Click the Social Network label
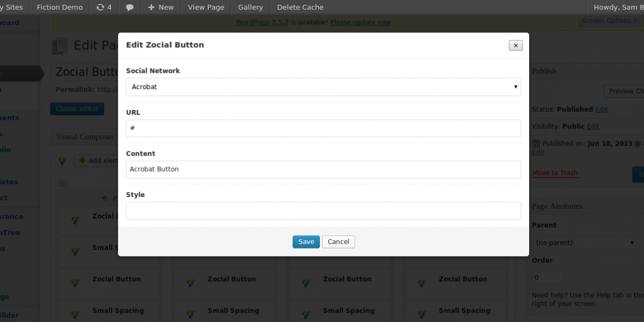Image resolution: width=644 pixels, height=322 pixels. tap(153, 71)
